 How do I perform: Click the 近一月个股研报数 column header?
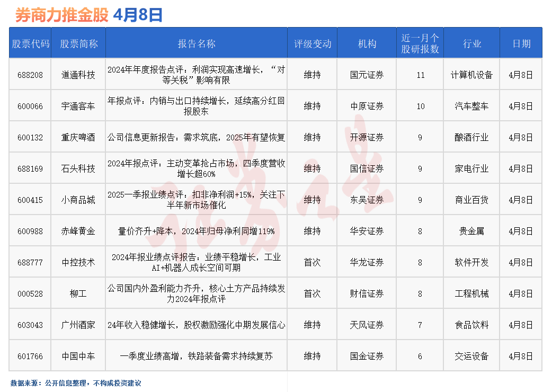point(420,43)
